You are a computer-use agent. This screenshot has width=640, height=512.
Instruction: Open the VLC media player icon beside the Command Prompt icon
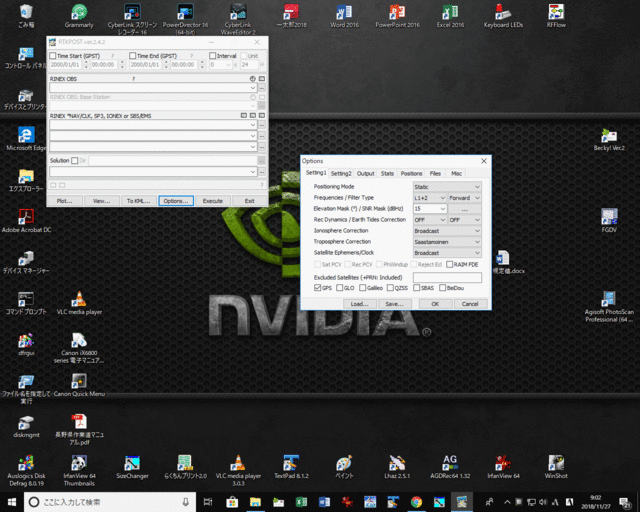[79, 303]
